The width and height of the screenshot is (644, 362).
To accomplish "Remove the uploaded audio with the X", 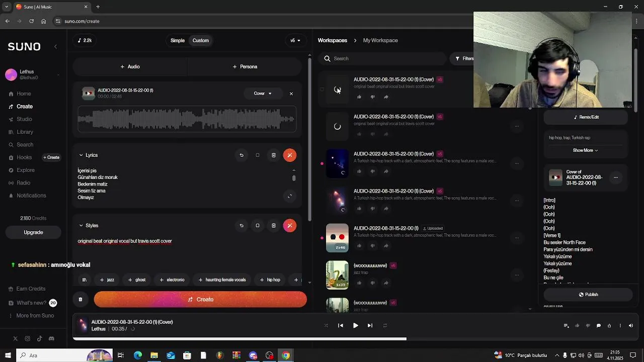I will (291, 94).
